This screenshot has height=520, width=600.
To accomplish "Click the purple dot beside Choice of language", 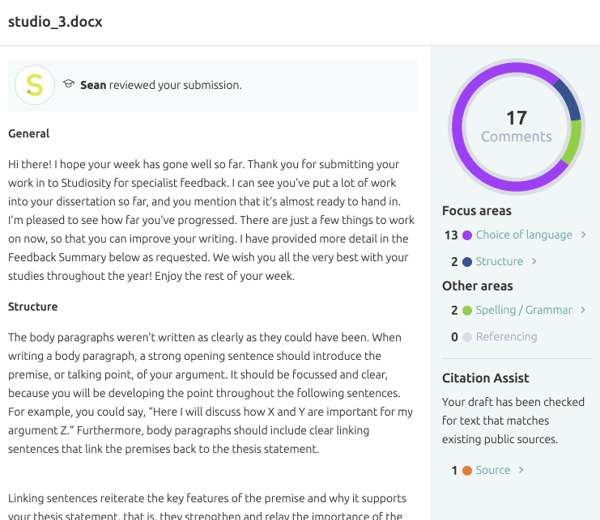I will [467, 235].
